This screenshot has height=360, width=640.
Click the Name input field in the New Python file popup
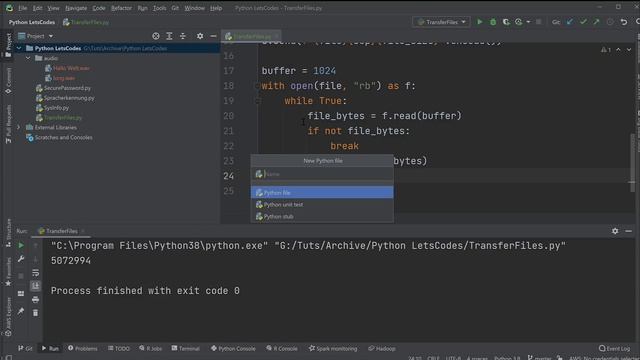pos(322,174)
